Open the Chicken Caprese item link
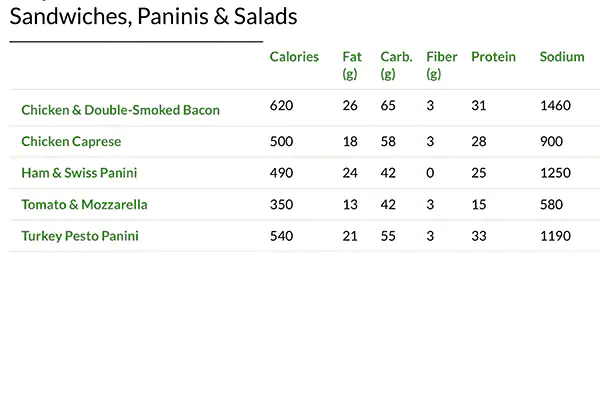Viewport: 600px width, 404px height. [x=71, y=141]
